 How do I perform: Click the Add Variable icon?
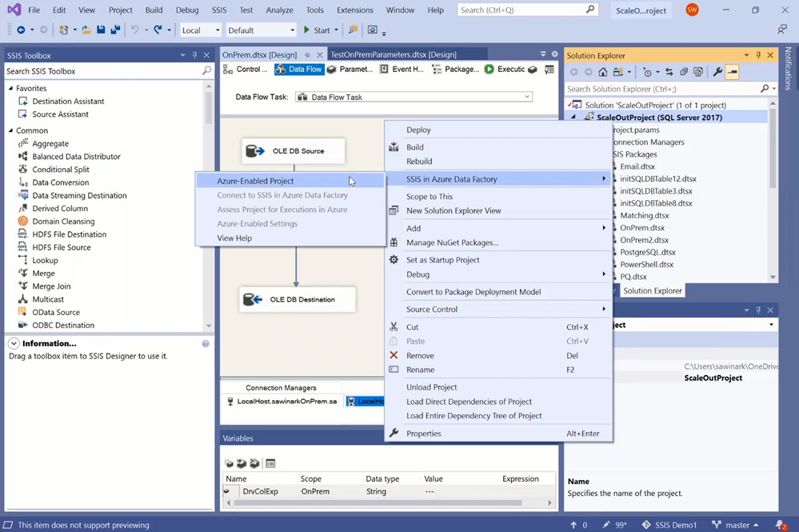click(x=229, y=463)
